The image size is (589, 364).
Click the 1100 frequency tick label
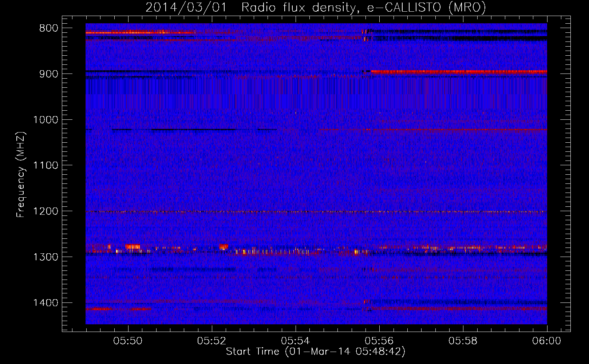coord(46,166)
